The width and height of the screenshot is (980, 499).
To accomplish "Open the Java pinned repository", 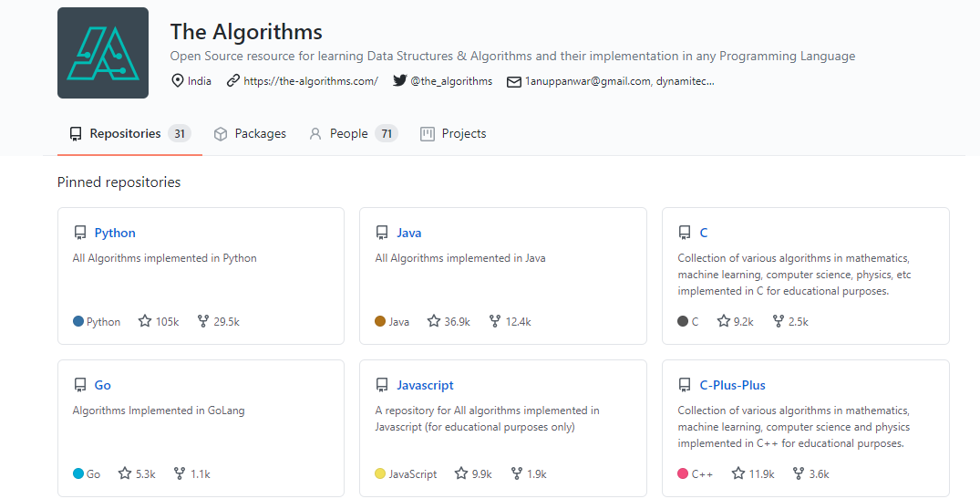I will pyautogui.click(x=408, y=233).
